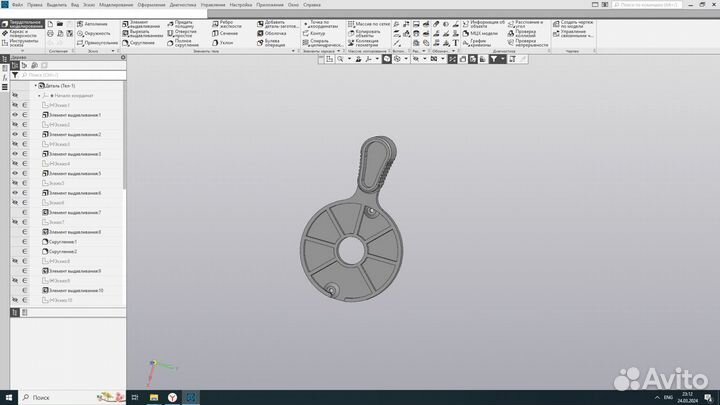
Task: Collapse the Деталь (Тел-1) tree node
Action: (x=36, y=86)
